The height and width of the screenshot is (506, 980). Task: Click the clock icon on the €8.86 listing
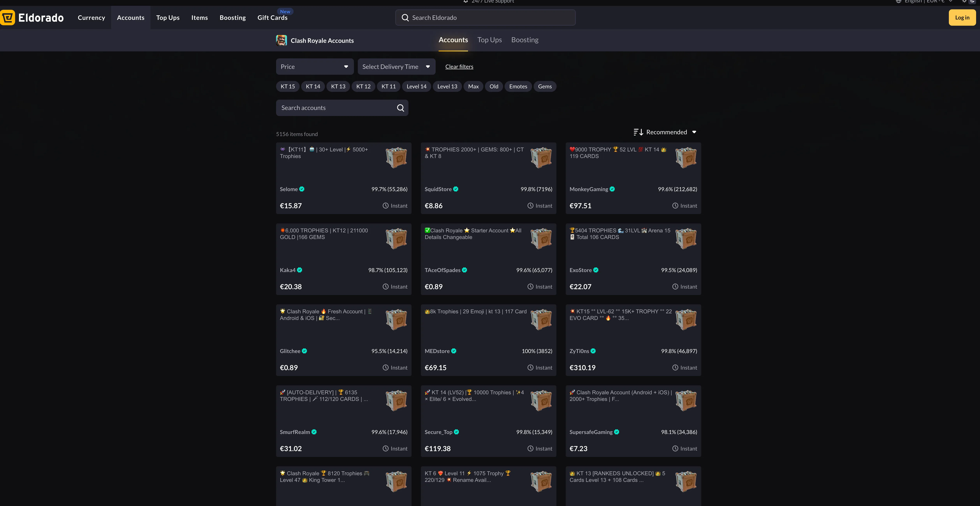point(530,206)
